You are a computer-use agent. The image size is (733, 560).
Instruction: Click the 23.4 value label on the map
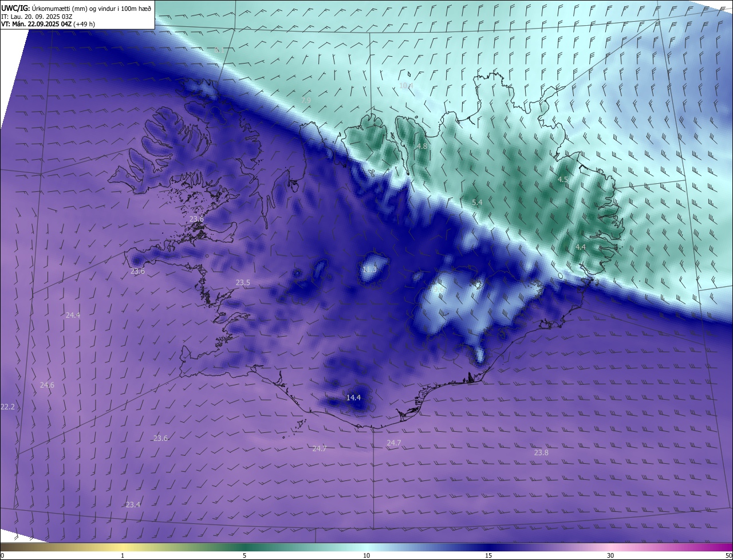133,504
